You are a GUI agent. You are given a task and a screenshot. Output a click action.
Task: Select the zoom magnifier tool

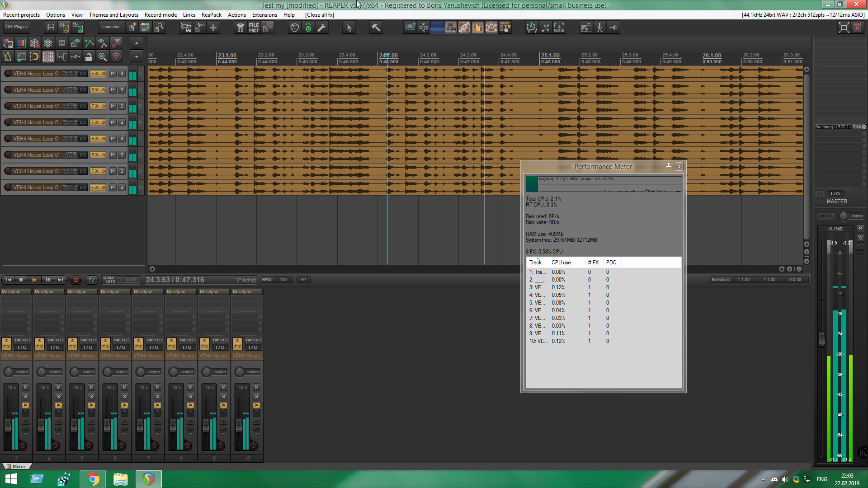pos(103,56)
